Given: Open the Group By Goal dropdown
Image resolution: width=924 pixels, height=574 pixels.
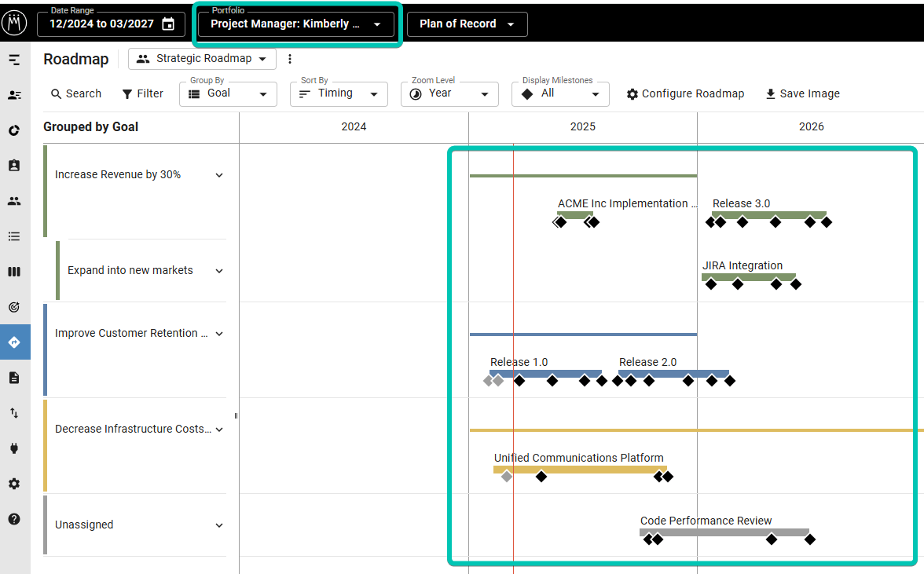Looking at the screenshot, I should point(228,94).
